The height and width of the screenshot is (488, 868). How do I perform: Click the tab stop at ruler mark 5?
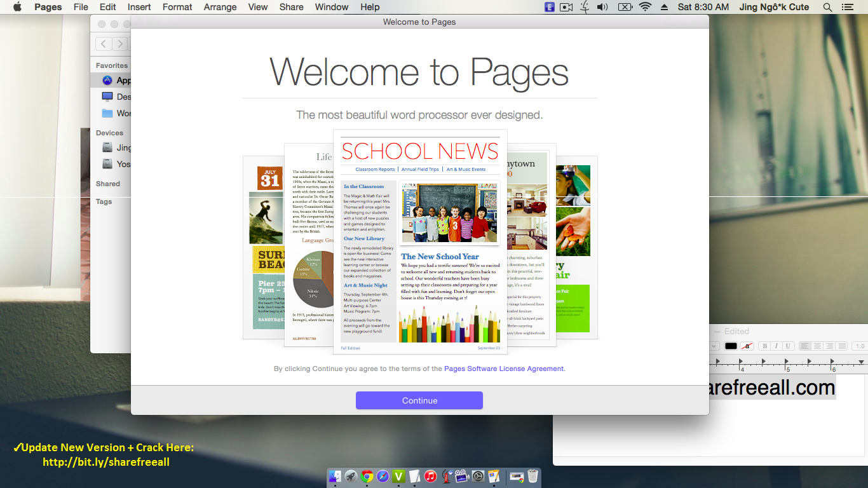[x=787, y=362]
